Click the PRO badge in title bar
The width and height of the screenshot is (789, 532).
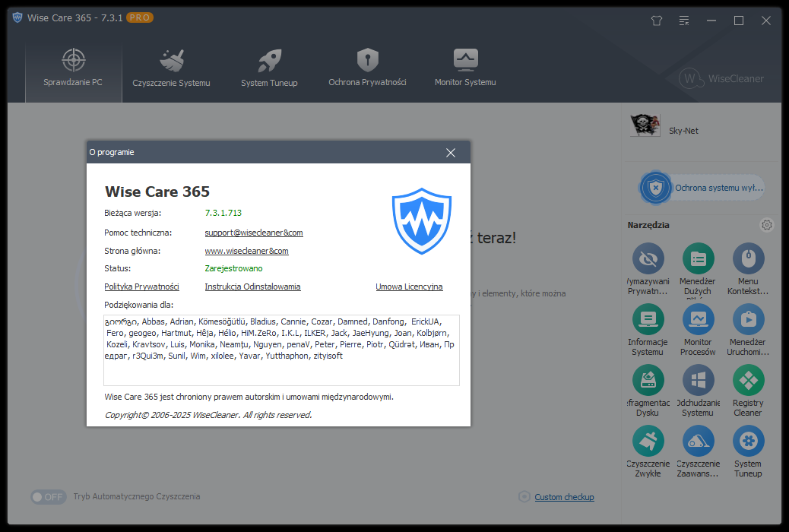[140, 17]
